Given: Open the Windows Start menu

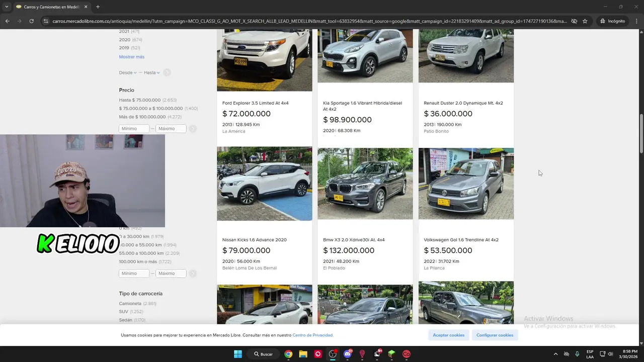Looking at the screenshot, I should pyautogui.click(x=238, y=354).
